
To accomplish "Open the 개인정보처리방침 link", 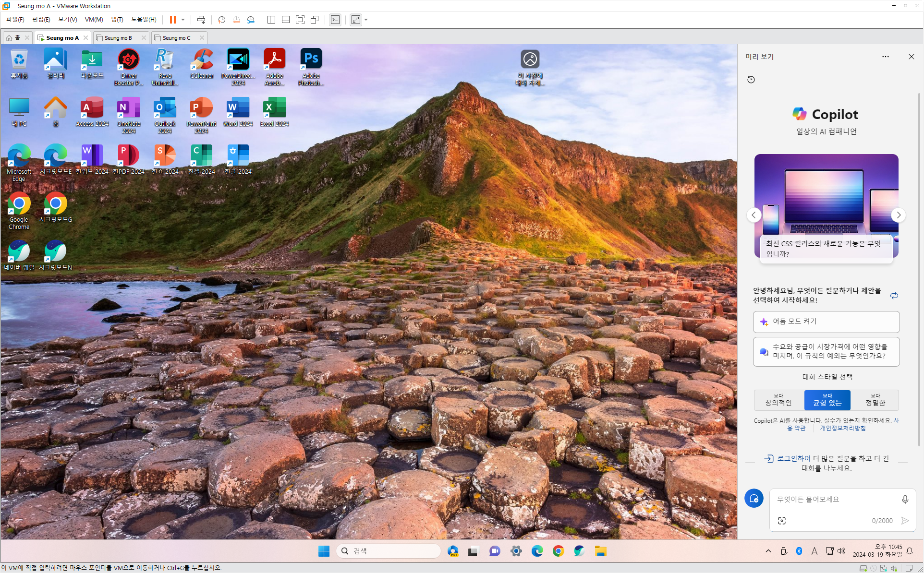I will pyautogui.click(x=842, y=428).
